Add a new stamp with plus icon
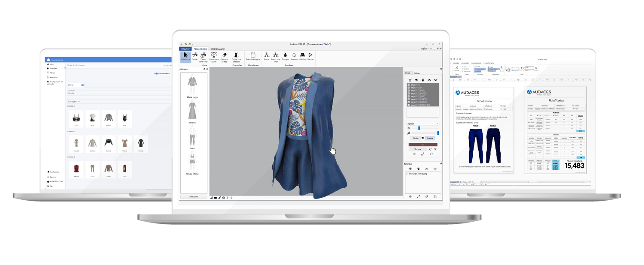644x265 pixels. (410, 169)
